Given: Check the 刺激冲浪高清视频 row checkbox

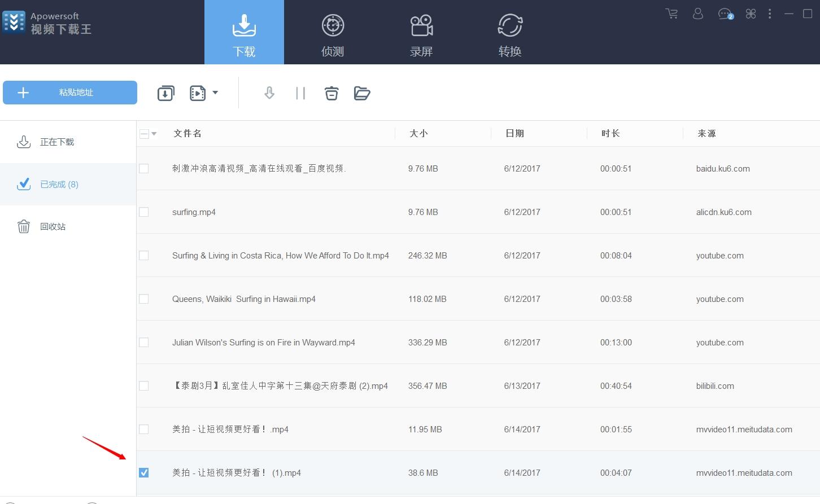Looking at the screenshot, I should pos(144,168).
